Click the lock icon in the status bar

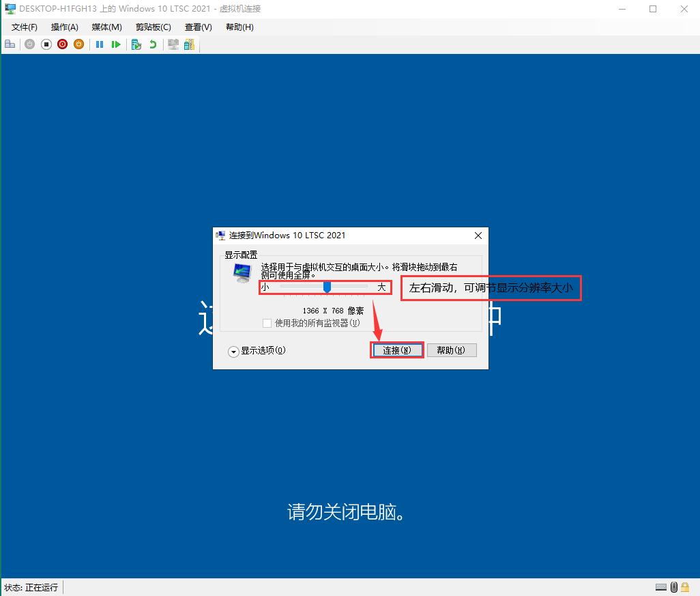[685, 587]
